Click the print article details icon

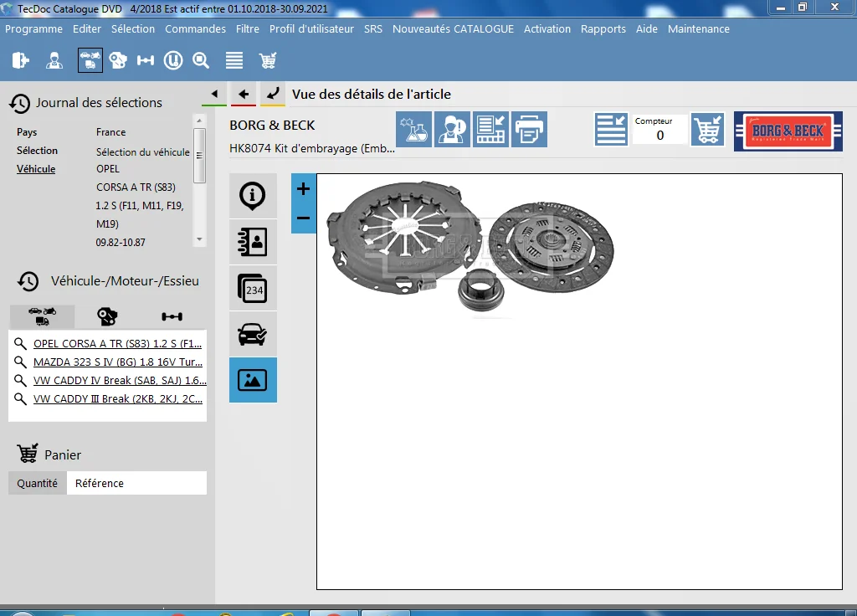[529, 130]
